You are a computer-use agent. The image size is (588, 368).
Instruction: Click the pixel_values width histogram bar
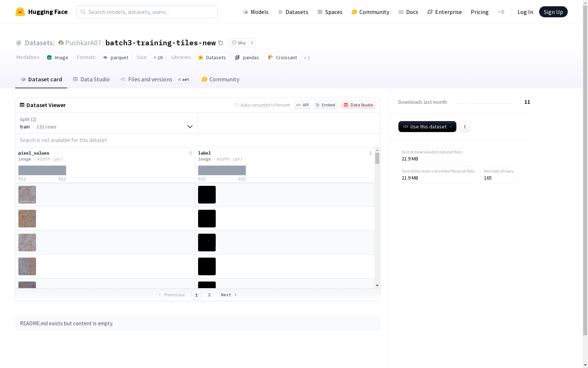point(42,170)
